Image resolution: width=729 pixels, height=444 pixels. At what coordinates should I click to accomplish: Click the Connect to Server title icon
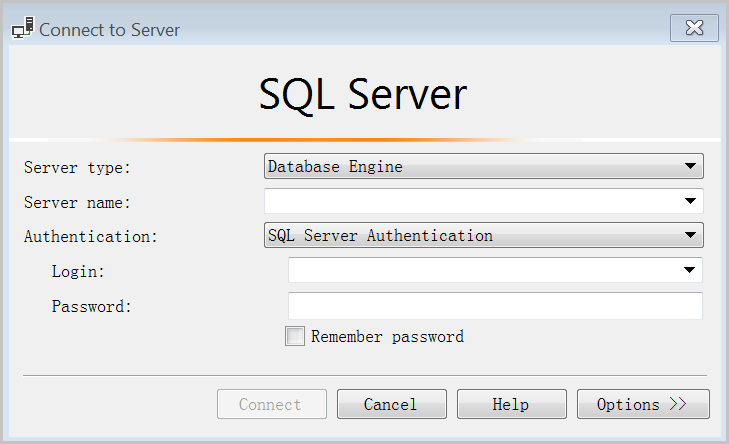click(x=23, y=28)
